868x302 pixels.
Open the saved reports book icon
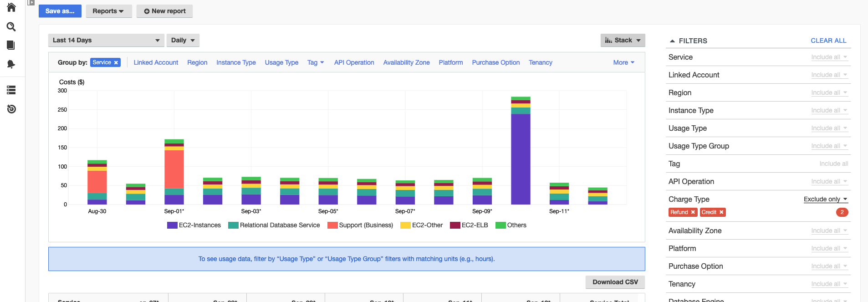click(11, 45)
